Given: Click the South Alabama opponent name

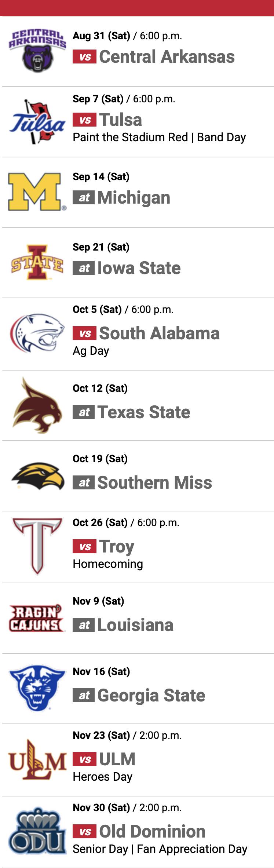Looking at the screenshot, I should coord(159,333).
